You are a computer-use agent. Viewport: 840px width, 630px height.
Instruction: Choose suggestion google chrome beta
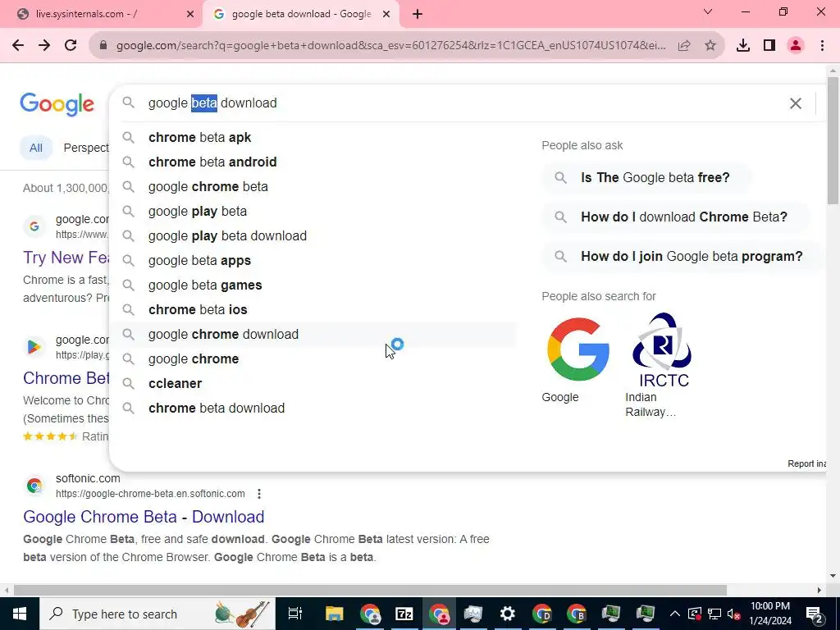tap(313, 187)
